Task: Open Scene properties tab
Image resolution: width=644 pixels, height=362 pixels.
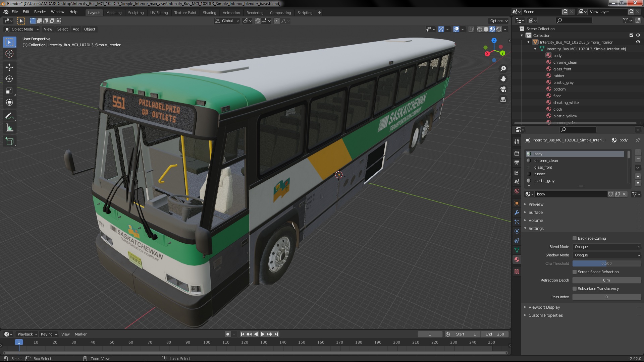Action: (x=517, y=182)
